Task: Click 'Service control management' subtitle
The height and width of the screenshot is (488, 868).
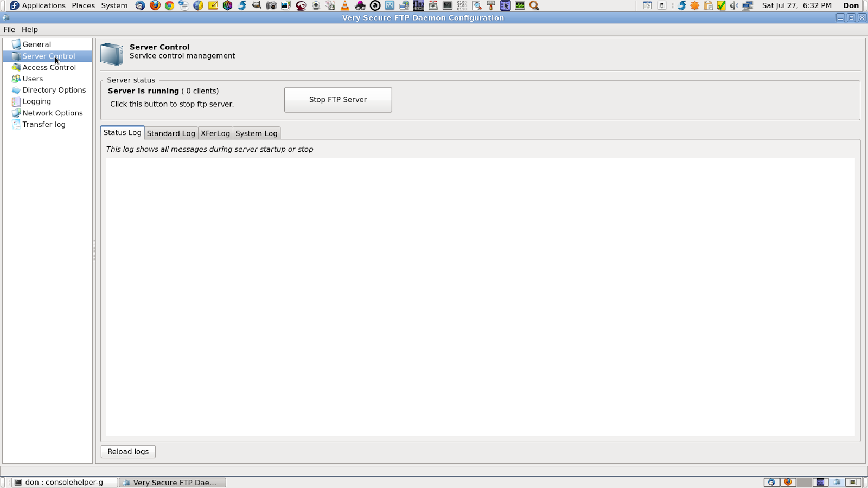Action: [182, 56]
